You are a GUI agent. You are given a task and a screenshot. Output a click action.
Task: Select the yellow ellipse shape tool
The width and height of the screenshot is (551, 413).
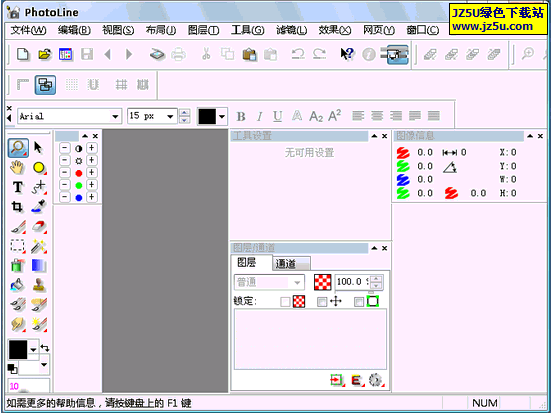(39, 168)
